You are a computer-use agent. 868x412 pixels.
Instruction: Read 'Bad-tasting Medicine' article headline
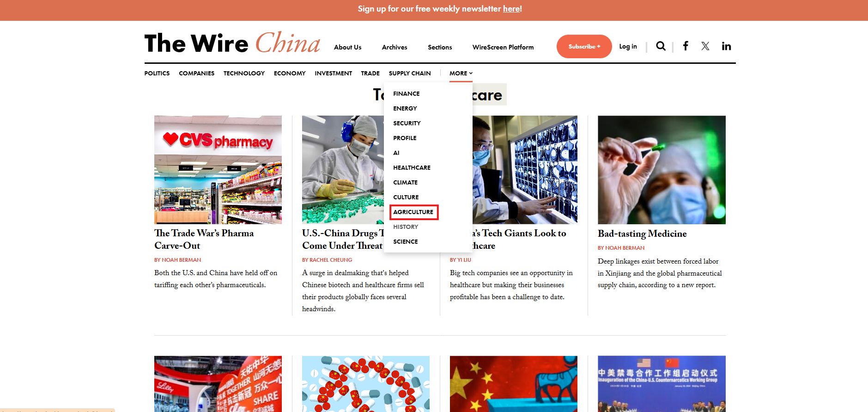click(642, 234)
